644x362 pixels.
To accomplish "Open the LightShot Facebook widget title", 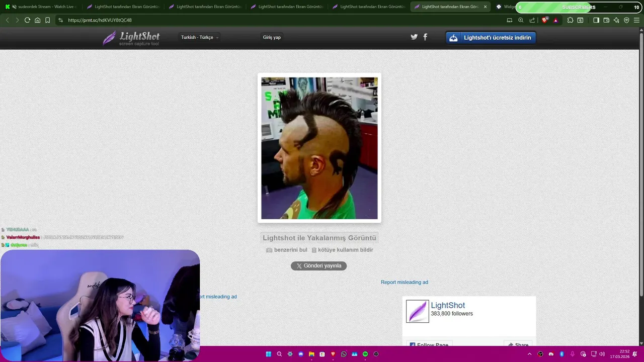I will tap(448, 305).
